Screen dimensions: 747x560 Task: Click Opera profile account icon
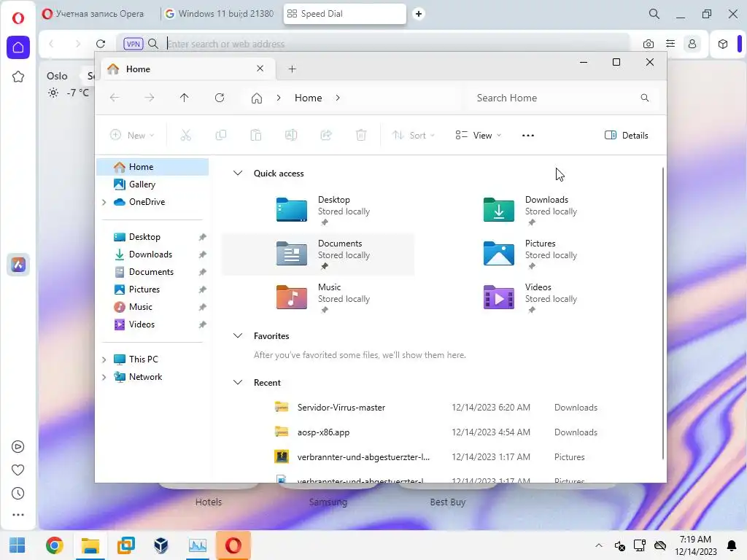click(692, 44)
